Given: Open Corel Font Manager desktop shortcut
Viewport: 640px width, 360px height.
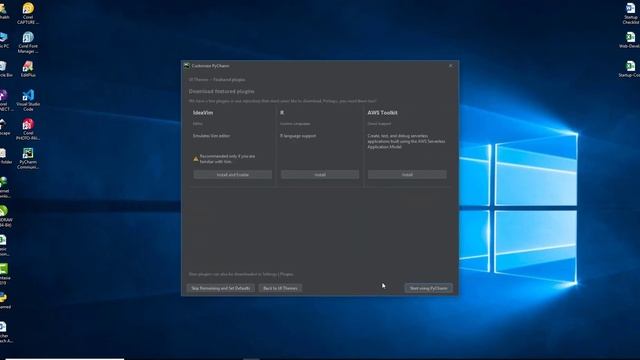Looking at the screenshot, I should click(x=28, y=42).
